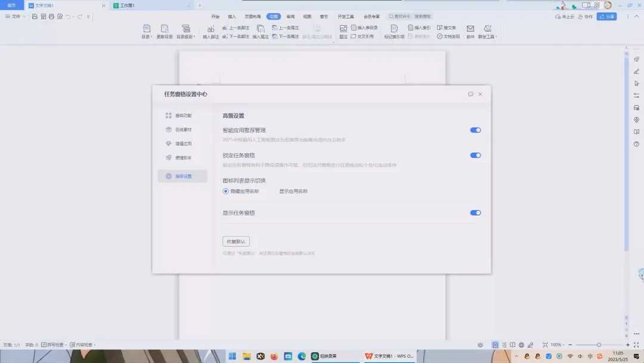The height and width of the screenshot is (363, 644).
Task: Click the command search box
Action: click(410, 17)
